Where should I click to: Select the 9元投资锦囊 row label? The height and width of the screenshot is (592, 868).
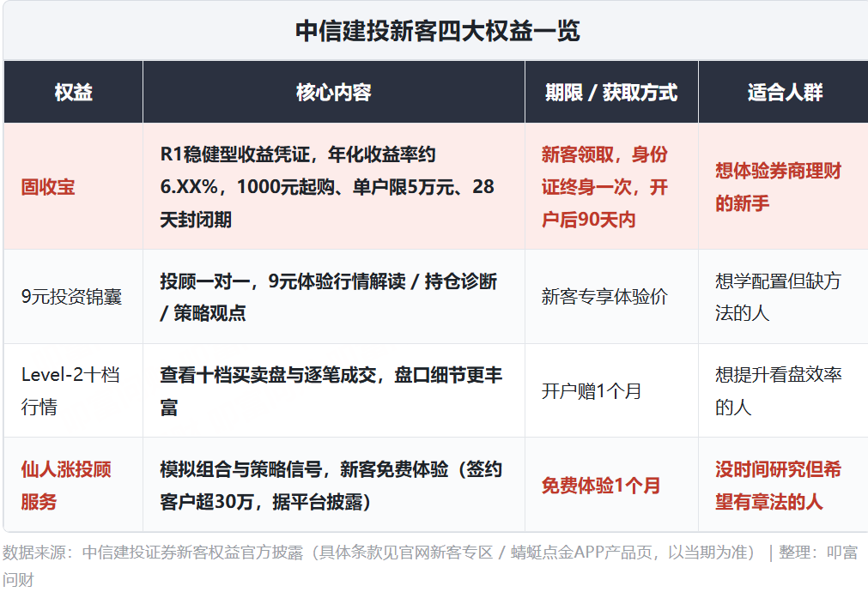tap(71, 297)
